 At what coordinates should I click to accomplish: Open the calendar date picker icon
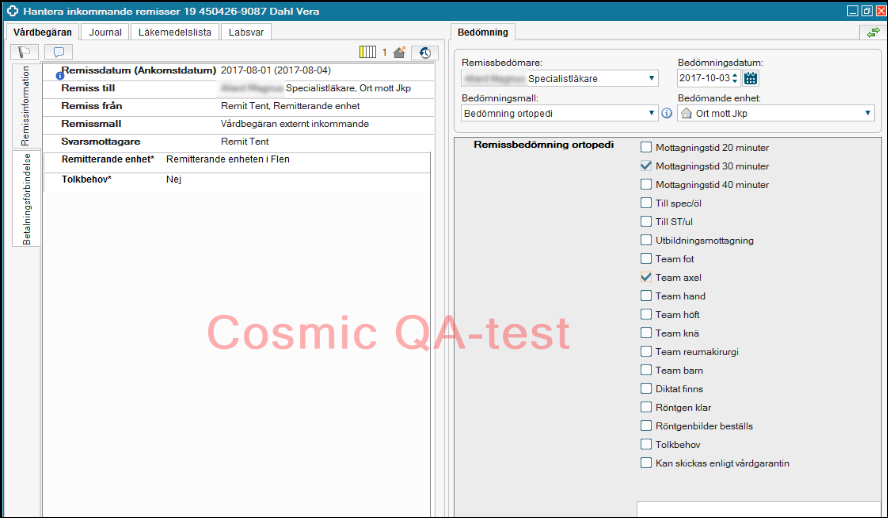click(751, 78)
